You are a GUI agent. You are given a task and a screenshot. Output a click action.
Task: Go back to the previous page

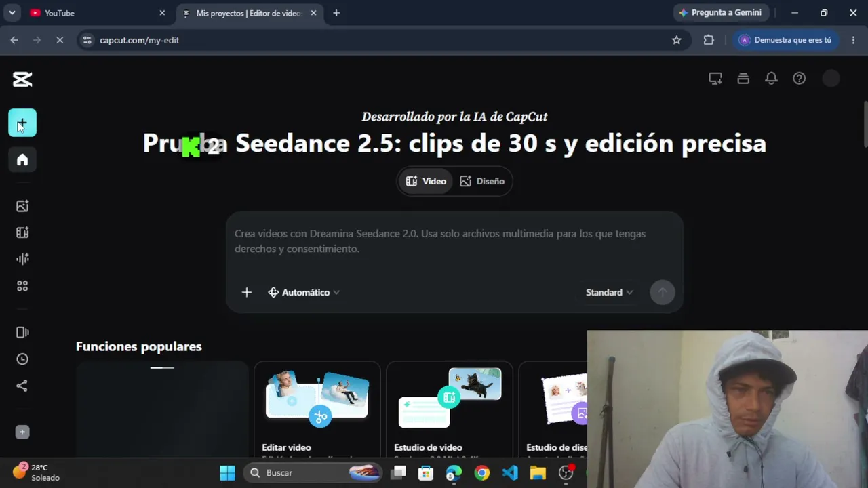point(14,40)
